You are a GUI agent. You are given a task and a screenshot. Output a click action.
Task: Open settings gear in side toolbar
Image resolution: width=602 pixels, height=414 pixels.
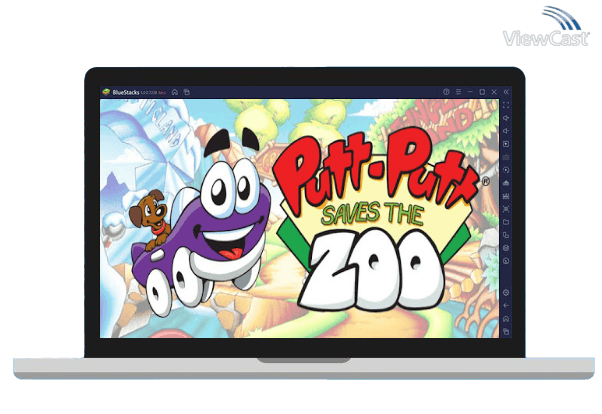pos(506,293)
